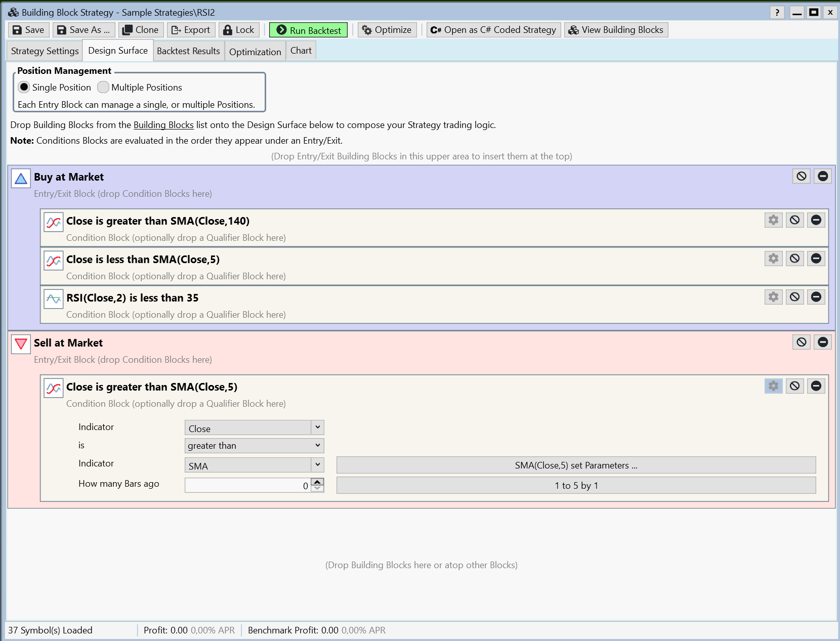Select the Multiple Positions radio button
The height and width of the screenshot is (641, 840).
[x=103, y=87]
